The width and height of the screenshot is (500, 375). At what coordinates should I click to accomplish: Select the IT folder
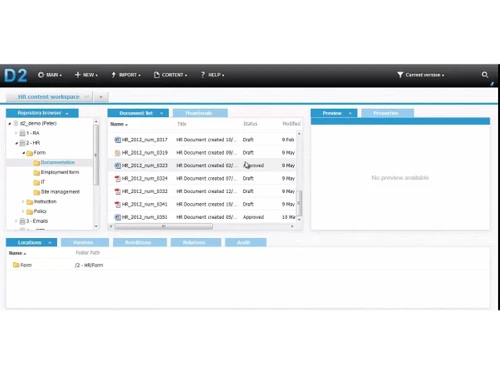43,182
